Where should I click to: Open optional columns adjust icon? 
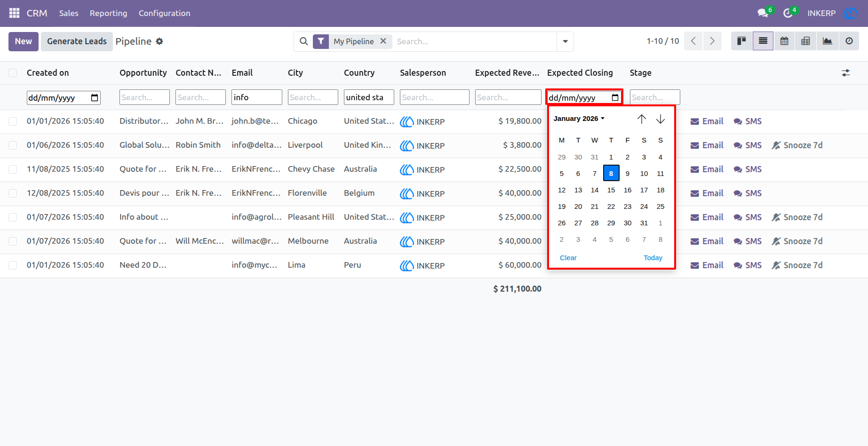pos(846,73)
